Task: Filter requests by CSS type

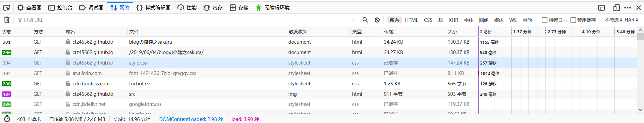Action: 428,20
